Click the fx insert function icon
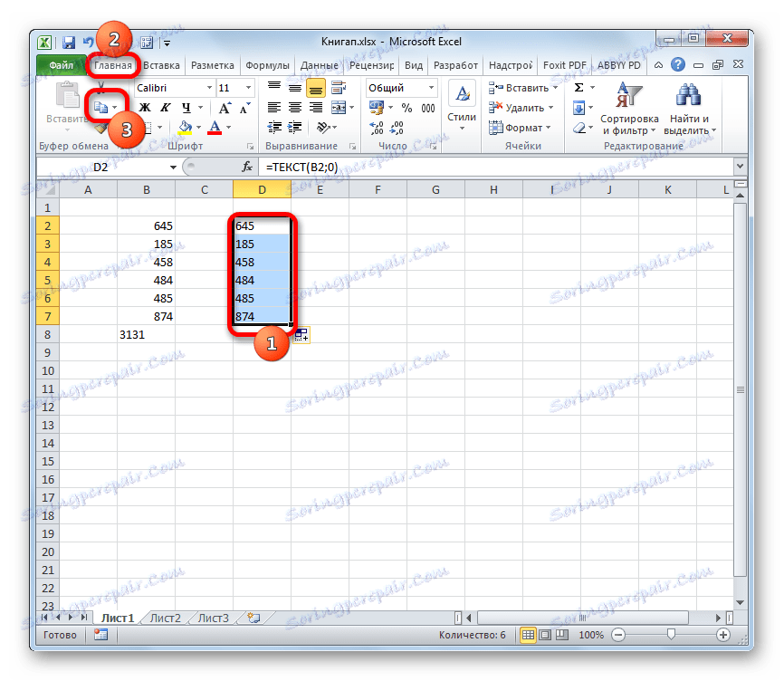This screenshot has height=681, width=784. point(247,167)
